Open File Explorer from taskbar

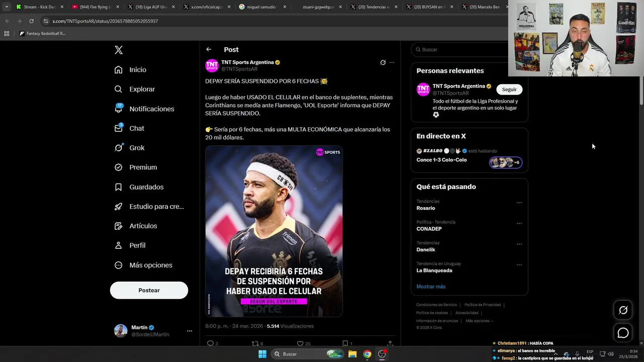point(353,354)
